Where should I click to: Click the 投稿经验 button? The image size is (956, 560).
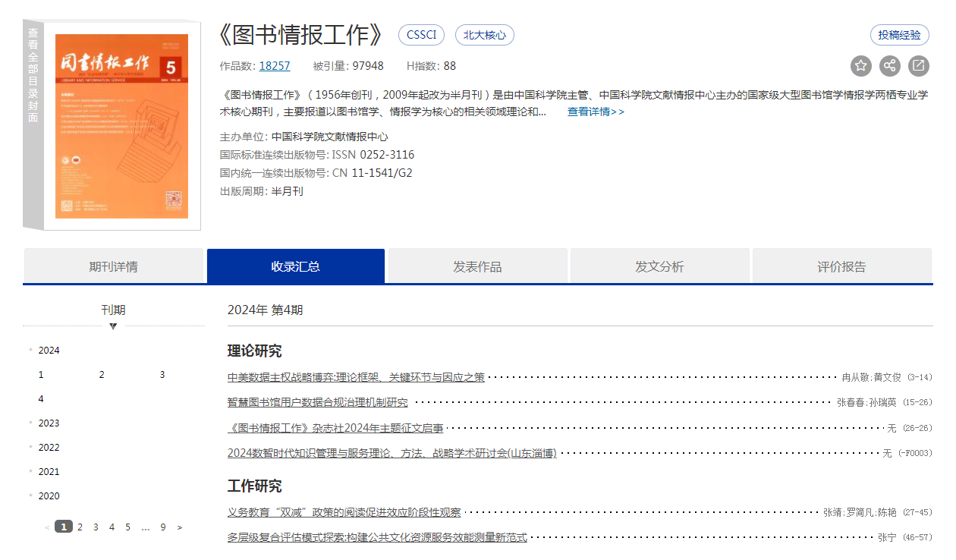coord(899,35)
